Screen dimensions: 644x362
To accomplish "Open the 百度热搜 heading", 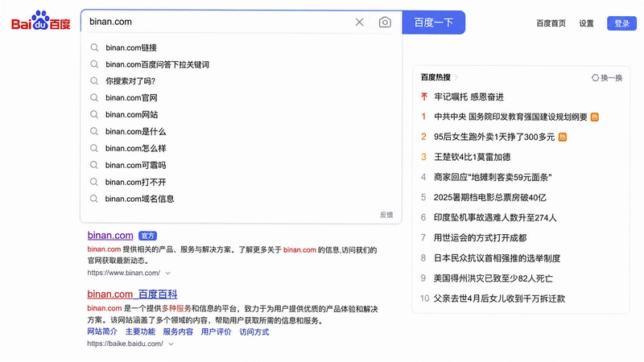I will [436, 77].
